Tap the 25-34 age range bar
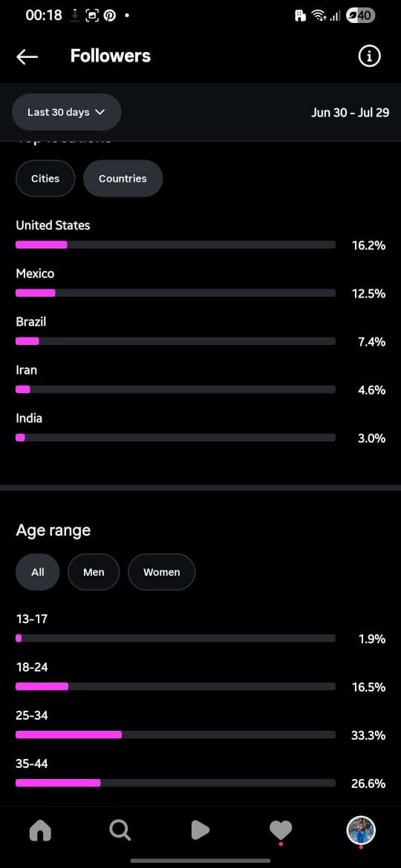 [175, 734]
